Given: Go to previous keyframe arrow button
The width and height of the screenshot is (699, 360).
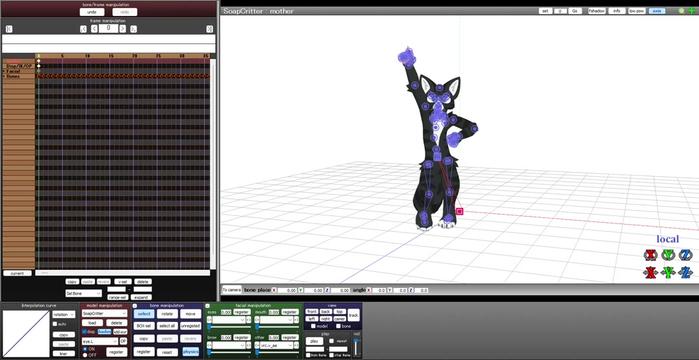Looking at the screenshot, I should pyautogui.click(x=83, y=29).
